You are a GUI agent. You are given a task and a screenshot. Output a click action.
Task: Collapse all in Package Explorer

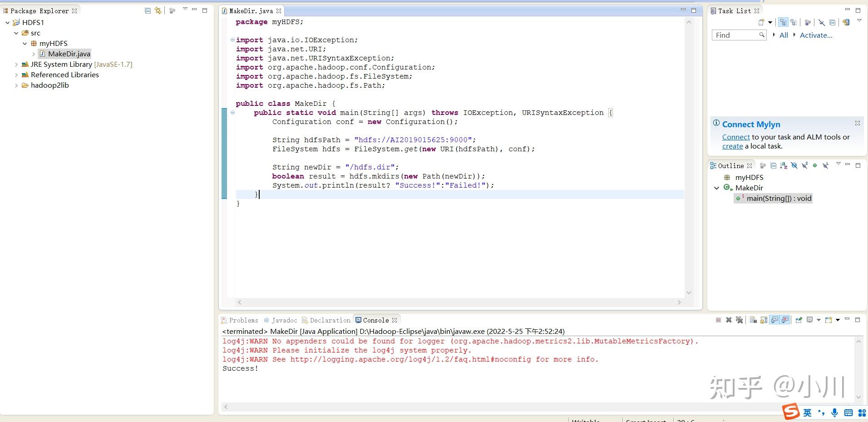coord(148,10)
